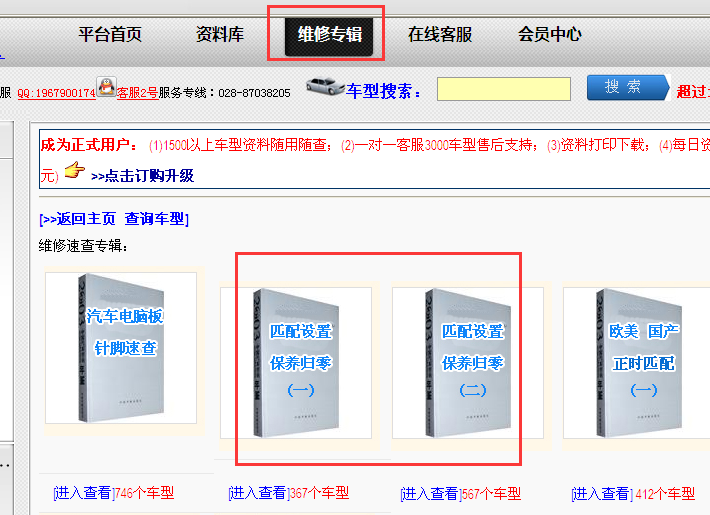Click the blue 搜索 button
This screenshot has height=515, width=710.
tap(628, 87)
